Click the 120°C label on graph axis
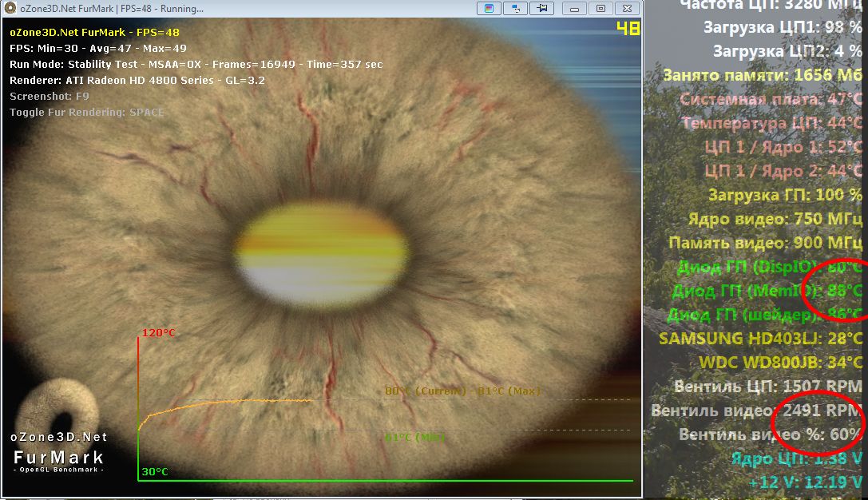 tap(158, 332)
